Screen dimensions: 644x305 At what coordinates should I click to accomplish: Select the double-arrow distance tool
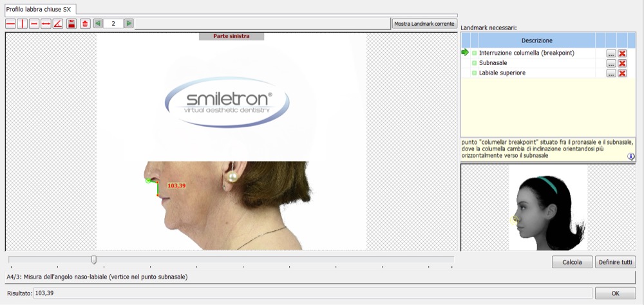pos(46,24)
